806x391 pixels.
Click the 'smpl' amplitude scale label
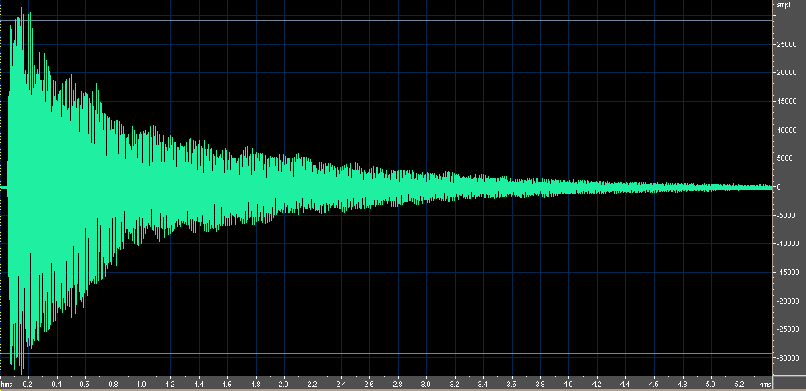(x=784, y=5)
